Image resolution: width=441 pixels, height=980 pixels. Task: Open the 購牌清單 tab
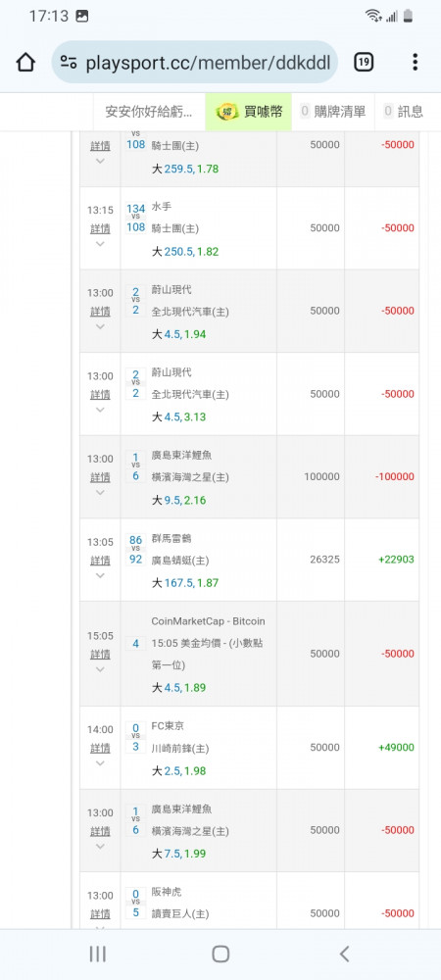click(x=333, y=112)
